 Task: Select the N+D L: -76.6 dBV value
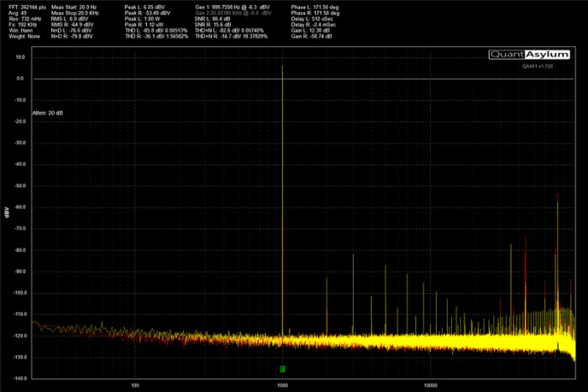(x=71, y=30)
